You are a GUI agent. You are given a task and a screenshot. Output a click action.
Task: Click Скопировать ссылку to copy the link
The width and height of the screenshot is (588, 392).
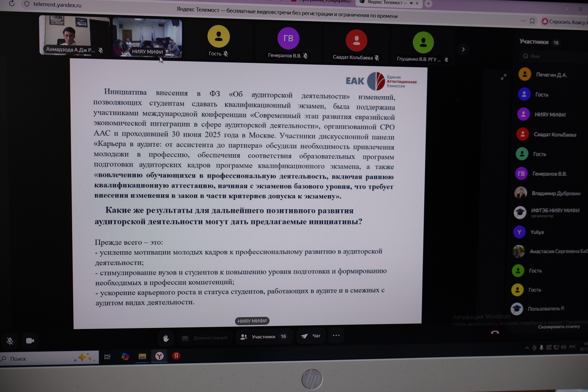pos(559,327)
